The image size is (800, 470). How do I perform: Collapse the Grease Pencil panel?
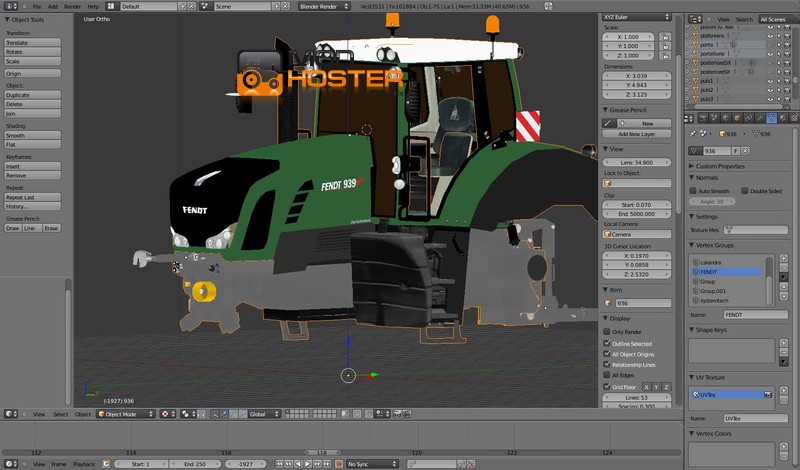pyautogui.click(x=606, y=110)
